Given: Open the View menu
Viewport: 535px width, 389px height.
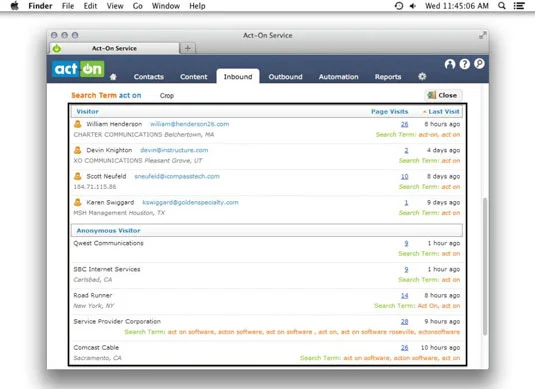Looking at the screenshot, I should tap(115, 6).
